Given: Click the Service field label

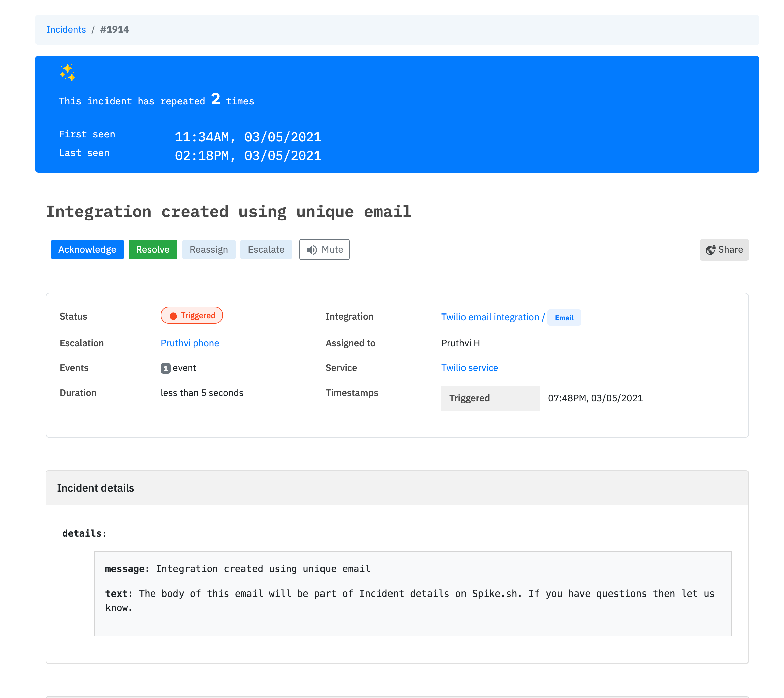Looking at the screenshot, I should coord(341,368).
